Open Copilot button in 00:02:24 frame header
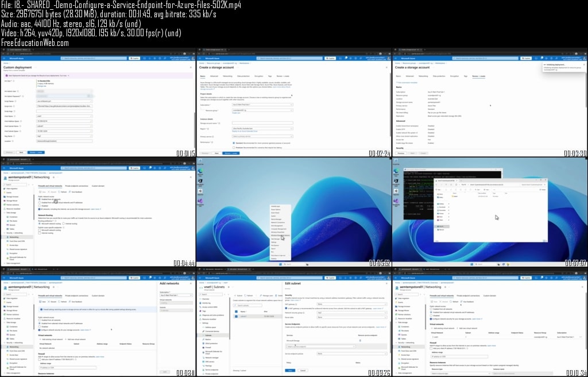Image resolution: width=588 pixels, height=377 pixels. [330, 58]
